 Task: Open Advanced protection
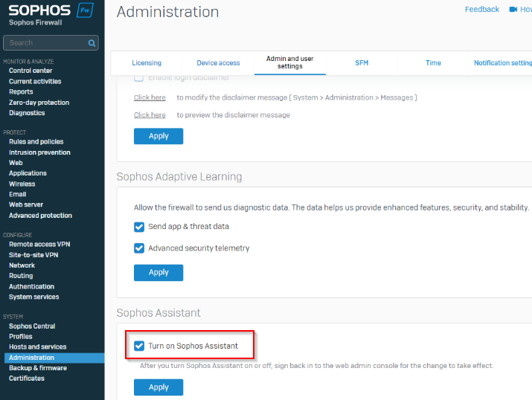[40, 216]
